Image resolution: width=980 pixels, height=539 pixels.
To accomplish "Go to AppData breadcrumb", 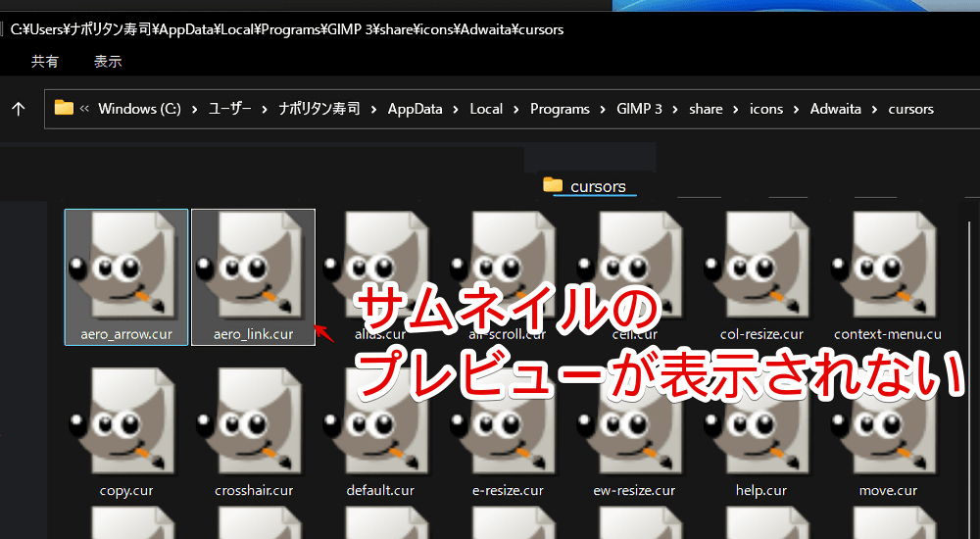I will [415, 109].
